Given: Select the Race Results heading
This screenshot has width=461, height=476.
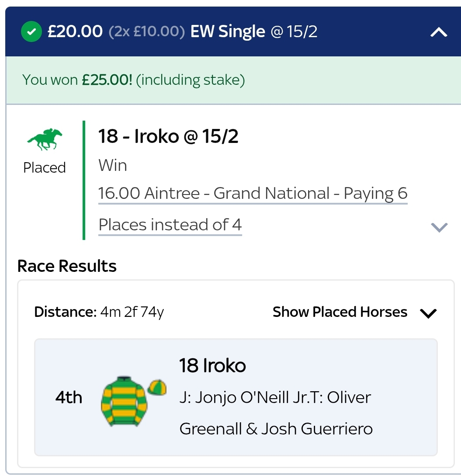Looking at the screenshot, I should click(x=66, y=266).
